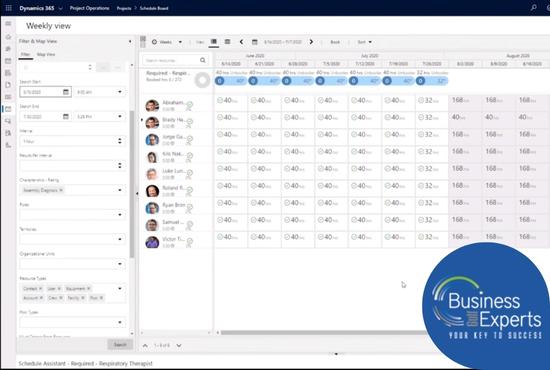The height and width of the screenshot is (370, 550).
Task: Click Jorge's resource avatar
Action: (x=152, y=140)
